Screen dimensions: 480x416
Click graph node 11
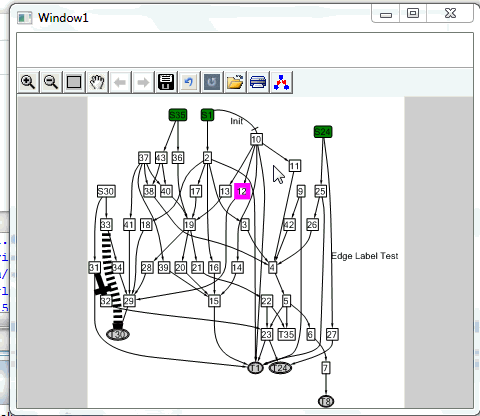[x=294, y=166]
